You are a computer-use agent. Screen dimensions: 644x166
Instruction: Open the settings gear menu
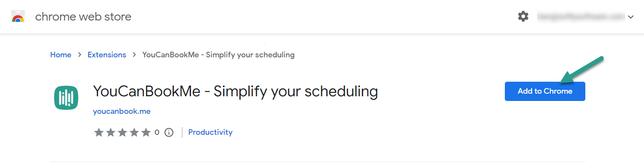523,17
